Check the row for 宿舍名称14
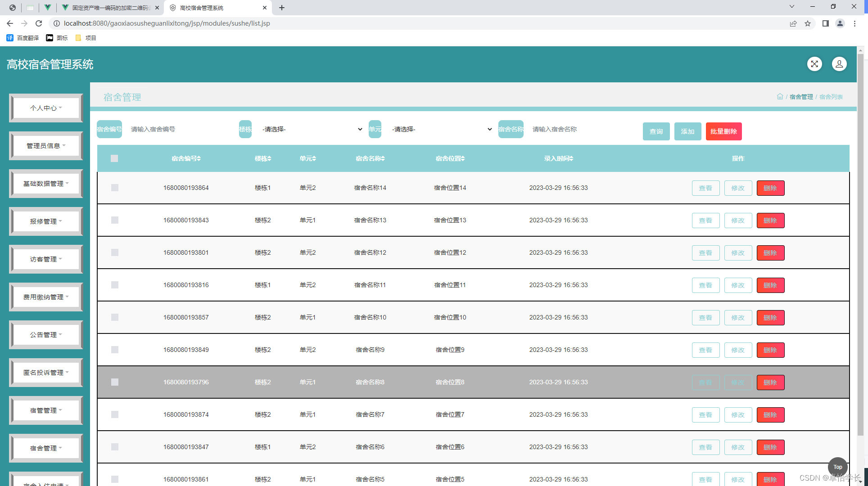868x486 pixels. click(x=115, y=188)
